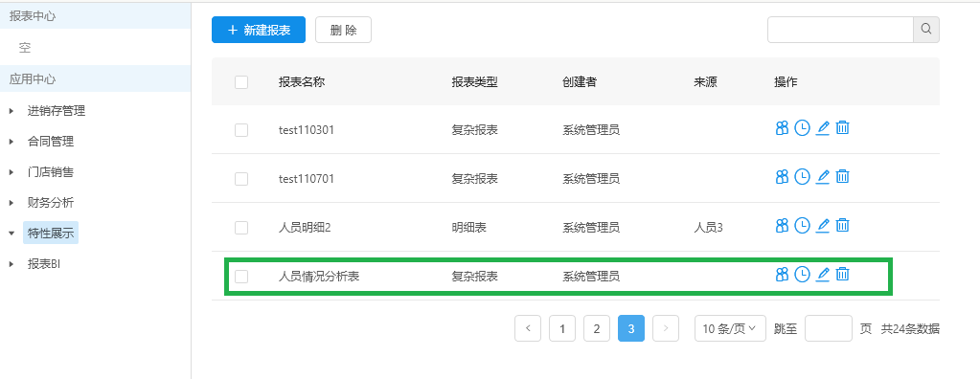Screen dimensions: 980x379
Task: Click the 新建报表 button
Action: point(259,30)
